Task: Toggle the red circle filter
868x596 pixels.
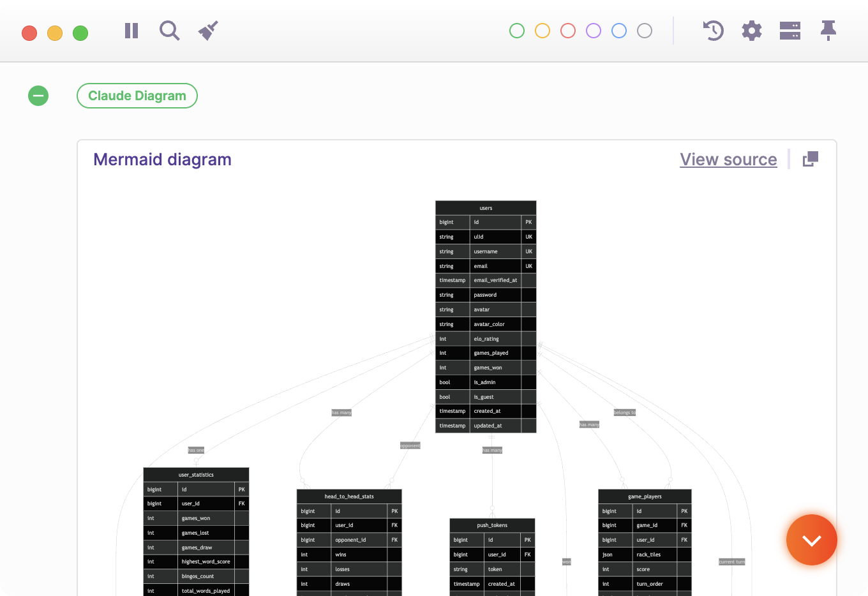Action: [x=567, y=30]
